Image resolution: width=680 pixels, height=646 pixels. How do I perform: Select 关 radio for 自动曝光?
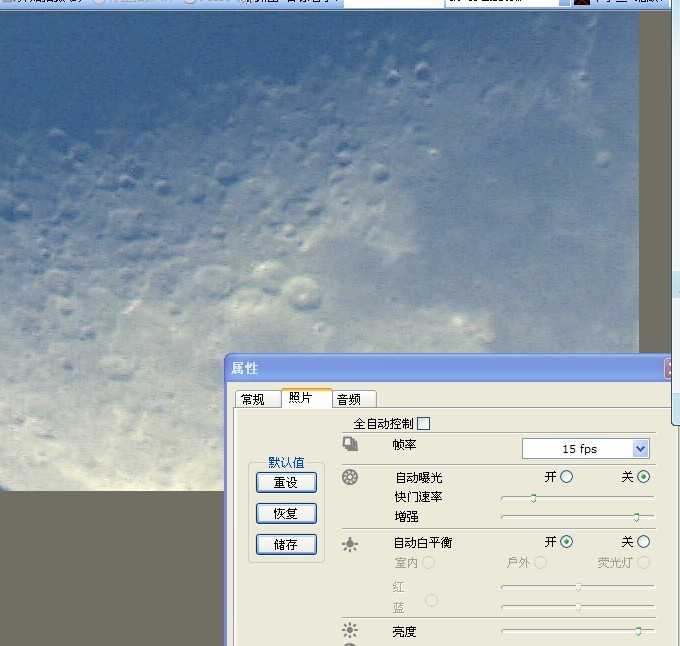(x=643, y=477)
